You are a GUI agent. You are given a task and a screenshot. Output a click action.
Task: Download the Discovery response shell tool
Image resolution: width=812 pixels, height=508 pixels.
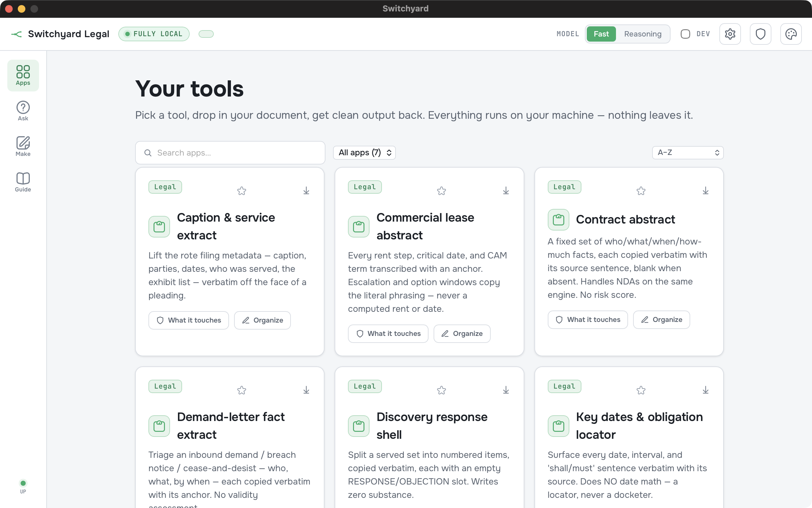pos(506,390)
